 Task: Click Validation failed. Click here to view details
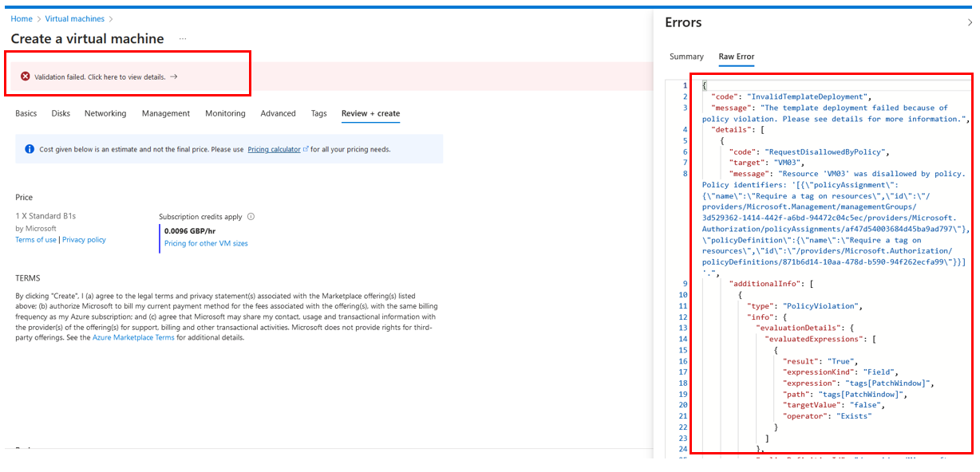(x=101, y=77)
